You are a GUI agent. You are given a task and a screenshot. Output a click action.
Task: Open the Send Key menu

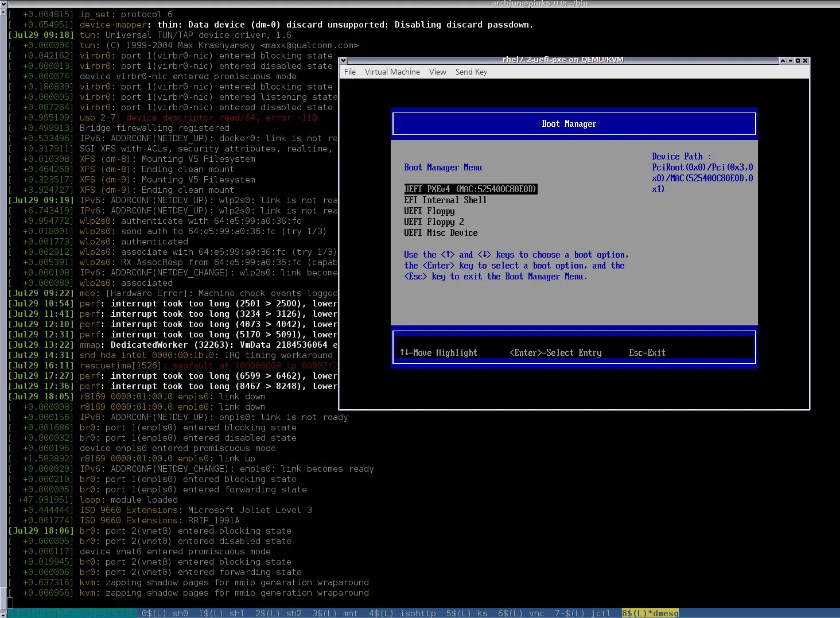(471, 72)
